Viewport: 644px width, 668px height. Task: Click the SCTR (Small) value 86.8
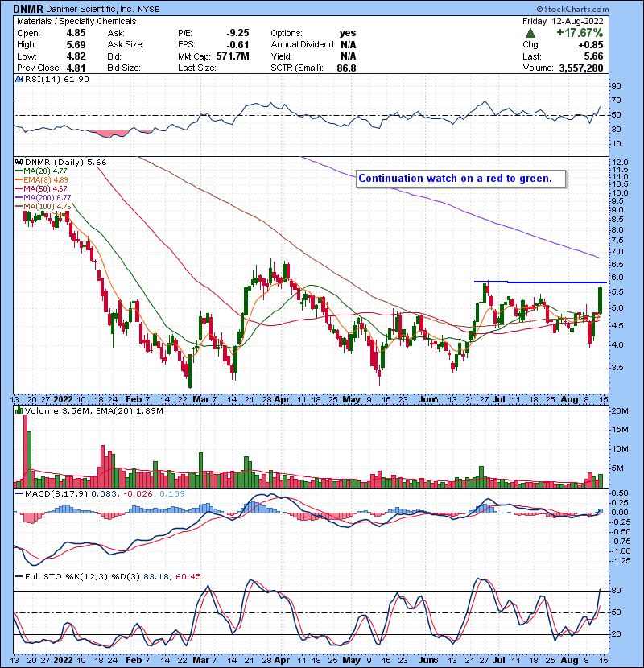[x=346, y=68]
